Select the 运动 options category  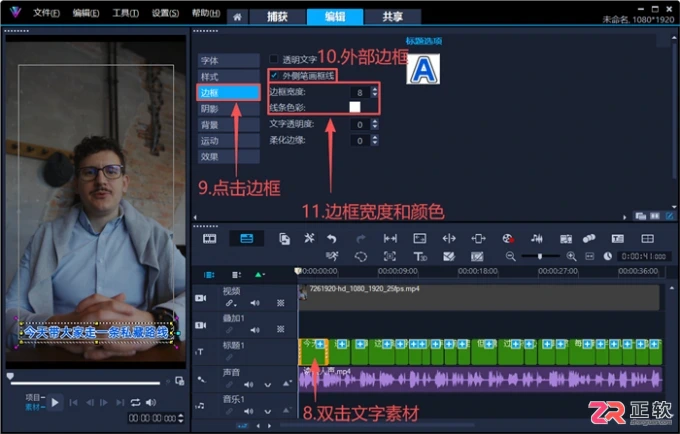click(229, 141)
